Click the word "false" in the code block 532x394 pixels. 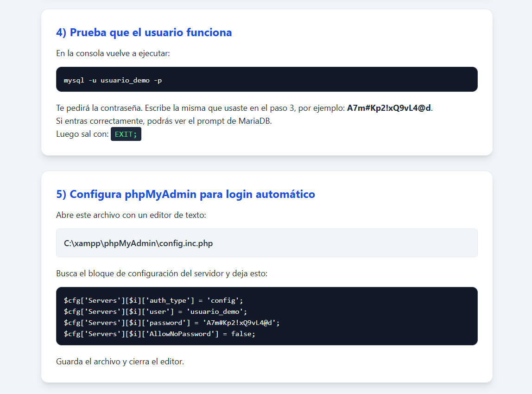coord(241,334)
